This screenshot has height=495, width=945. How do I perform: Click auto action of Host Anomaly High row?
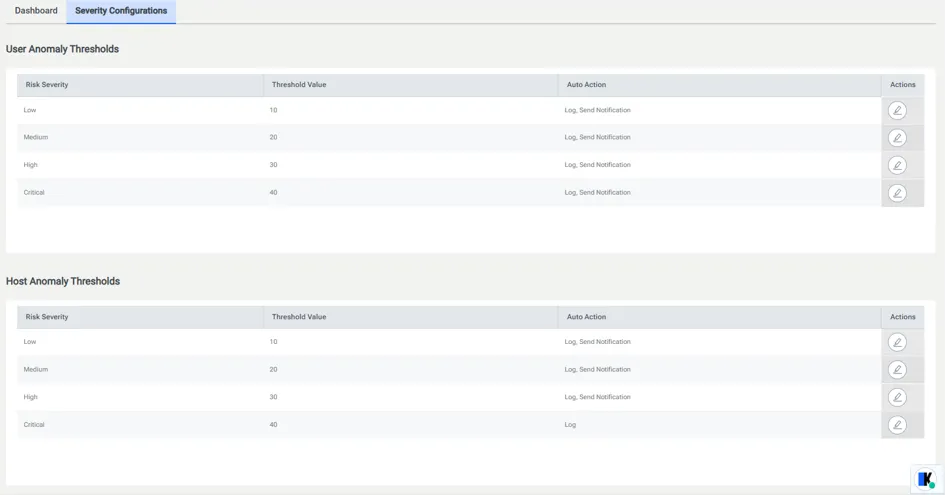(x=597, y=397)
